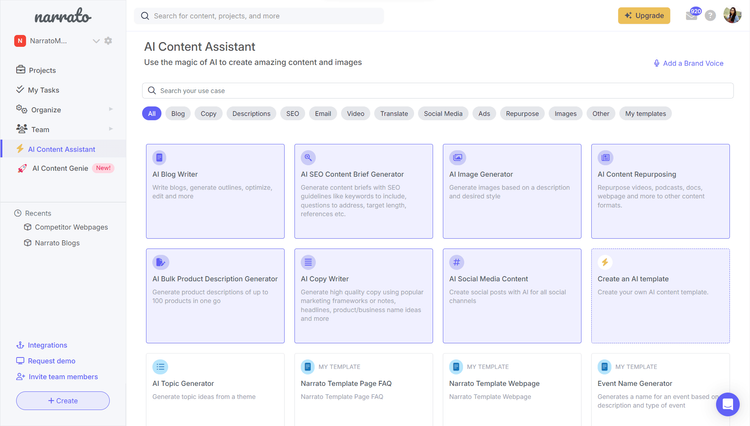Image resolution: width=750 pixels, height=426 pixels.
Task: Click the Organize icon in sidebar
Action: (21, 109)
